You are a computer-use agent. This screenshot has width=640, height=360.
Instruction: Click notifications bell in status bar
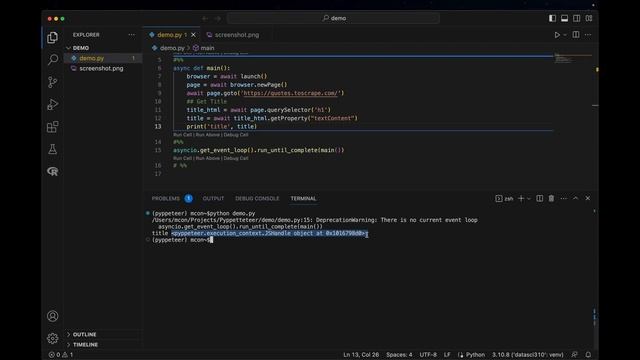588,355
